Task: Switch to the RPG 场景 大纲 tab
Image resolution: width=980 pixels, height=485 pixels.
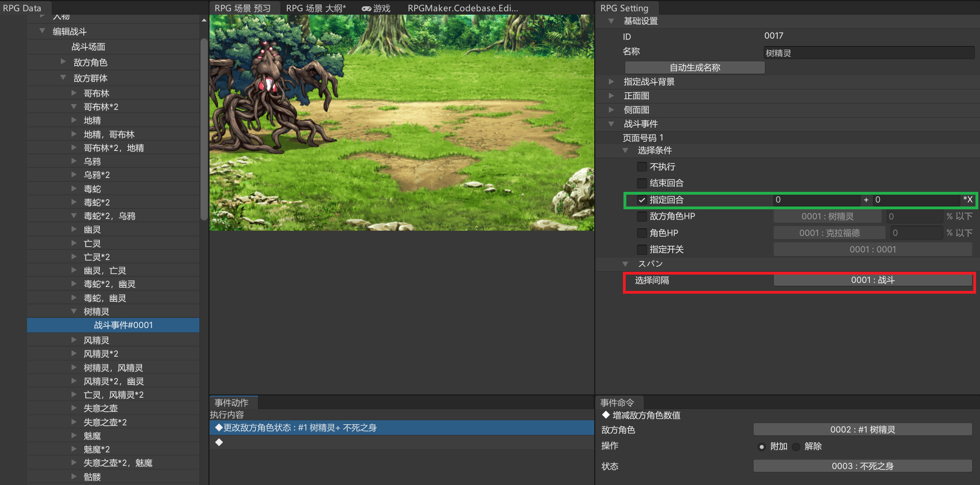Action: (315, 8)
